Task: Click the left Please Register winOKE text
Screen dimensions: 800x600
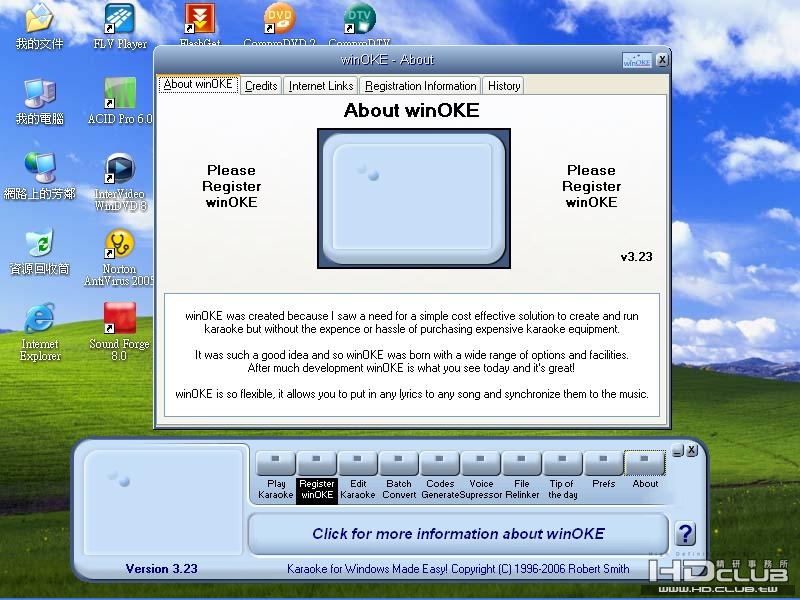Action: pyautogui.click(x=232, y=186)
